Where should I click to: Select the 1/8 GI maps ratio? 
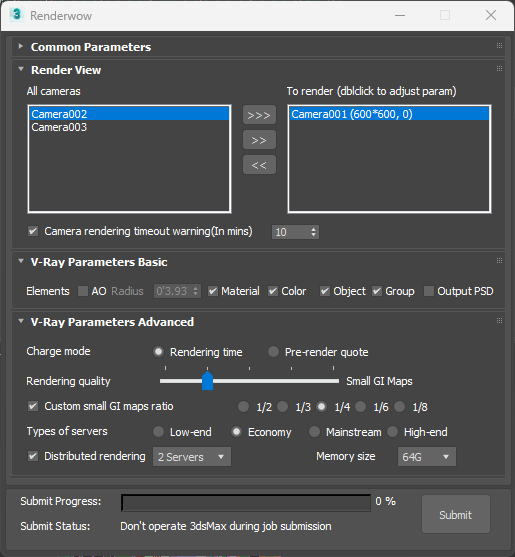point(400,407)
